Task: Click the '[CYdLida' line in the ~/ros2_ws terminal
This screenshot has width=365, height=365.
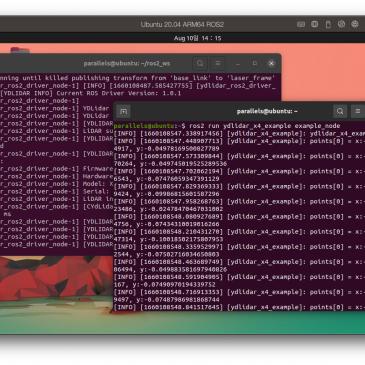Action: pyautogui.click(x=57, y=207)
